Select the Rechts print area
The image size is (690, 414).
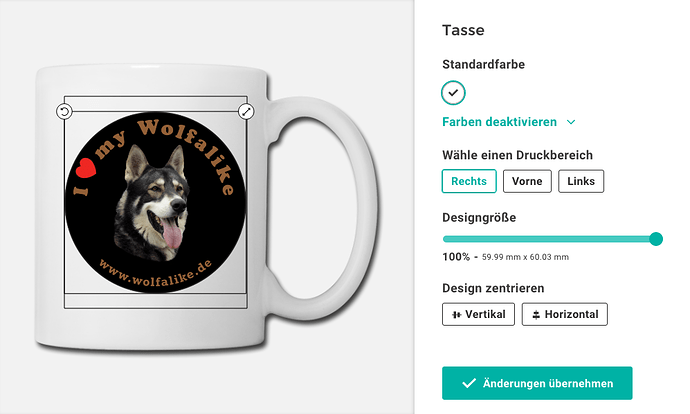(x=469, y=181)
